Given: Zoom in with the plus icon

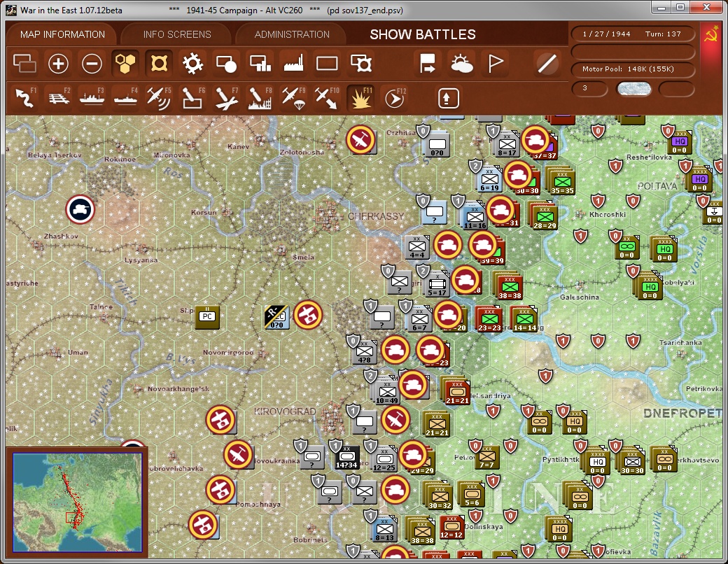Looking at the screenshot, I should pos(59,63).
